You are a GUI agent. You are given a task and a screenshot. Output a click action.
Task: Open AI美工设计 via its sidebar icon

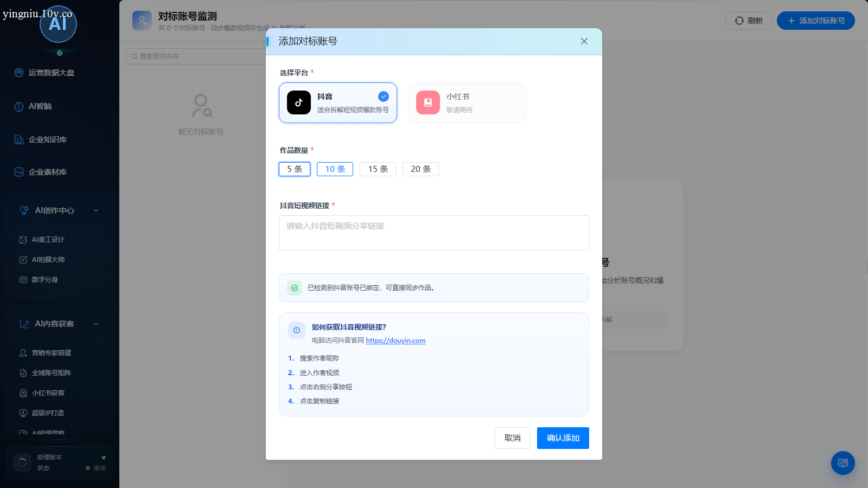click(23, 240)
